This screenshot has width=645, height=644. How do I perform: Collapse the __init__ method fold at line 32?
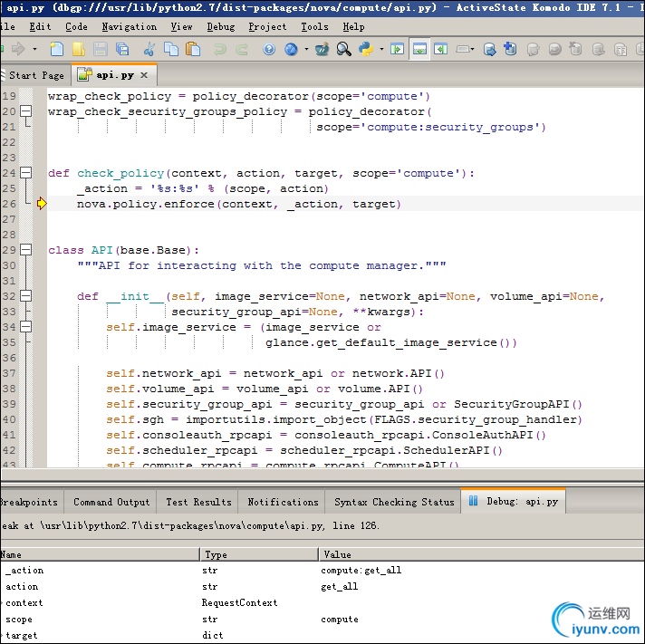(26, 296)
